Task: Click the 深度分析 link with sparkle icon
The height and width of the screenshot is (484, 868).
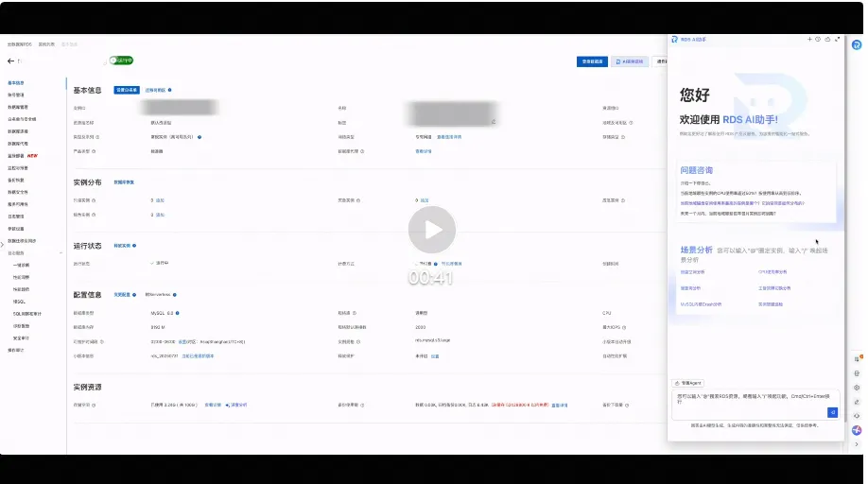Action: pos(236,405)
